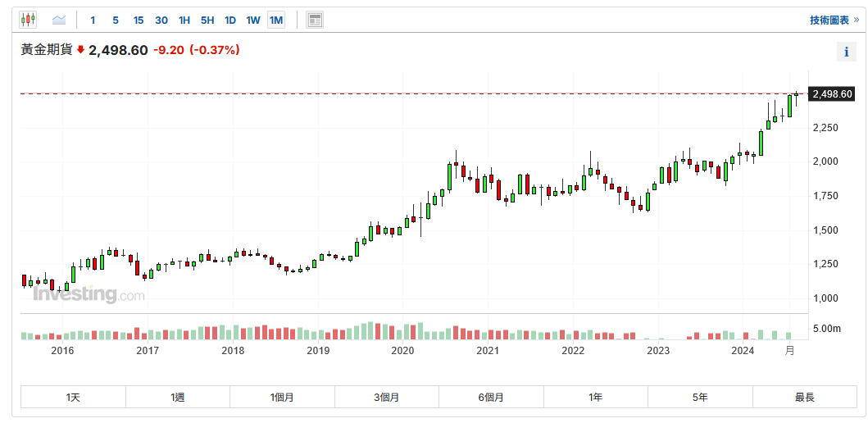Click the 最長 range button
Viewport: 868px width, 423px height.
[x=804, y=398]
